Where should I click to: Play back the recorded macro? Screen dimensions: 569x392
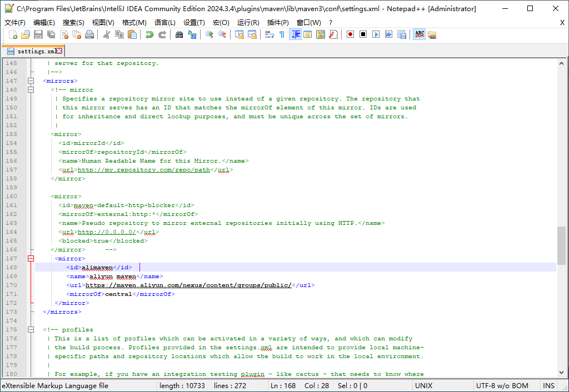click(x=376, y=34)
